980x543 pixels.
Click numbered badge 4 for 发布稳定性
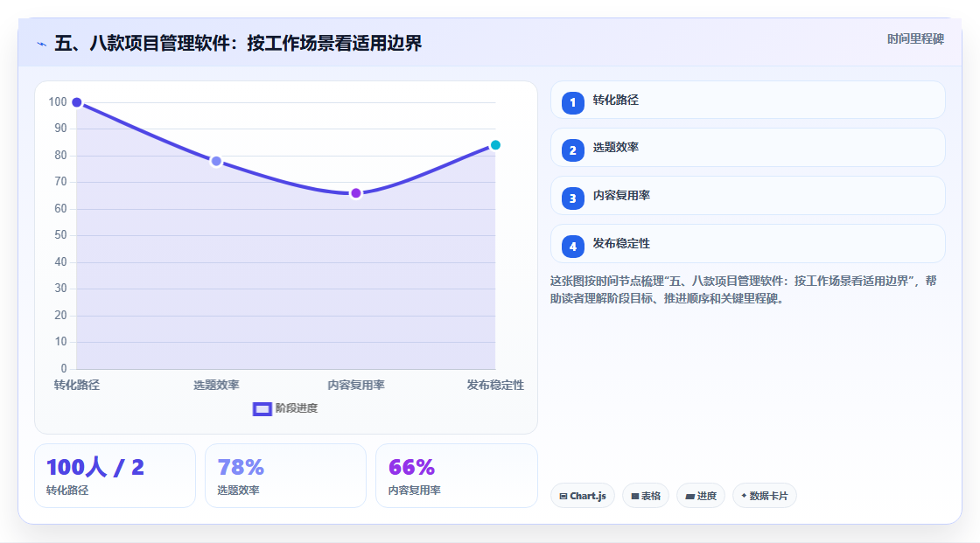coord(572,247)
